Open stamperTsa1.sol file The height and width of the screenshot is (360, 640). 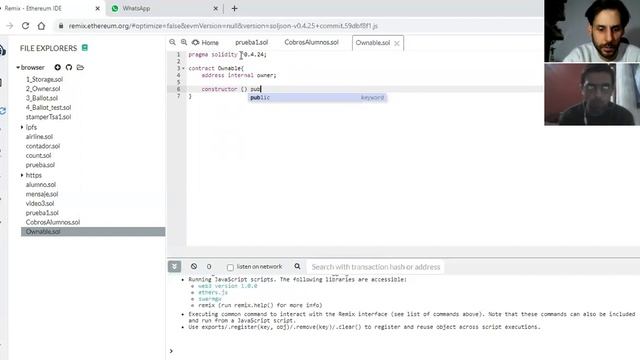point(48,117)
